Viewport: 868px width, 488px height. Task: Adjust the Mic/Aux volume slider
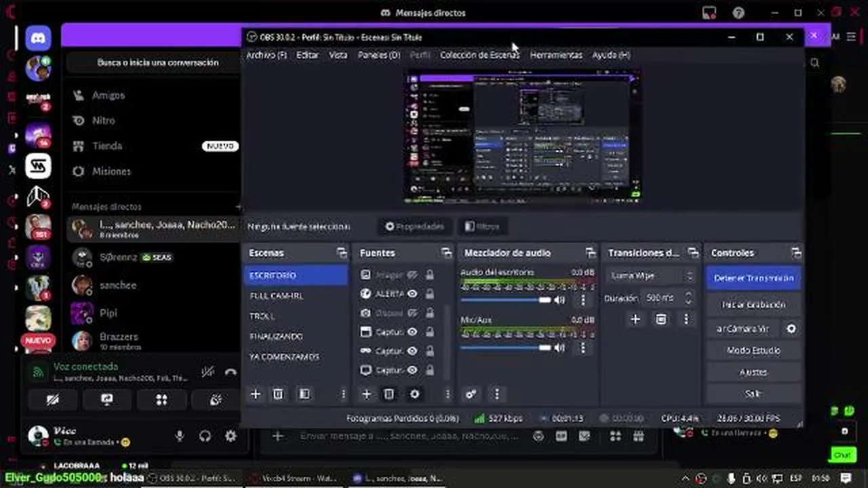(x=506, y=348)
